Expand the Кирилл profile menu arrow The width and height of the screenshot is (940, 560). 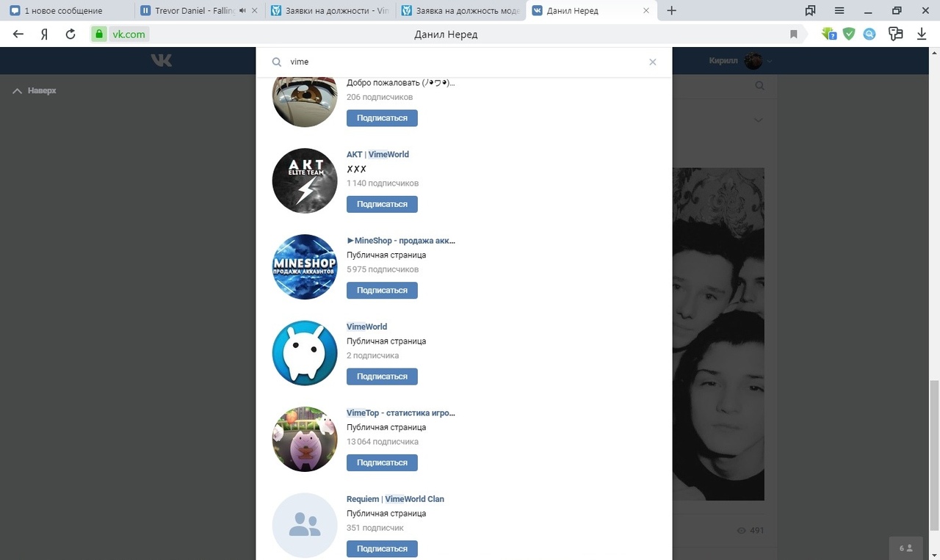pos(770,62)
